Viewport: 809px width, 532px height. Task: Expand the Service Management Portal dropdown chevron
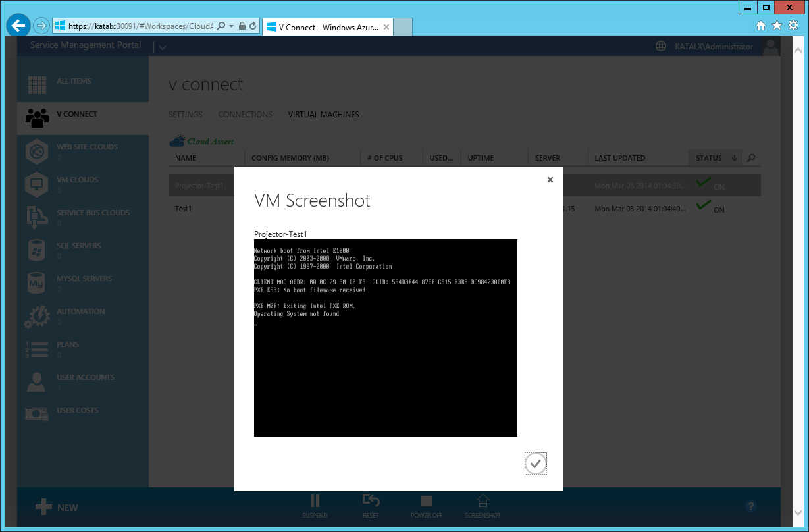[163, 47]
